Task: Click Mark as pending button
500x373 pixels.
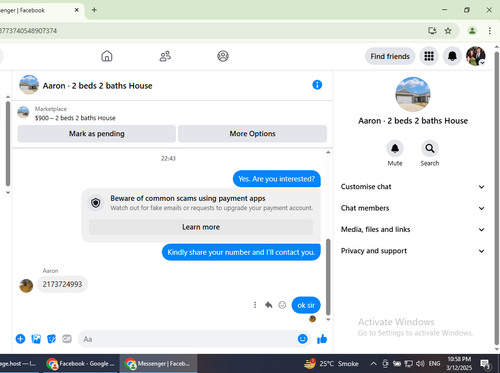Action: 97,134
